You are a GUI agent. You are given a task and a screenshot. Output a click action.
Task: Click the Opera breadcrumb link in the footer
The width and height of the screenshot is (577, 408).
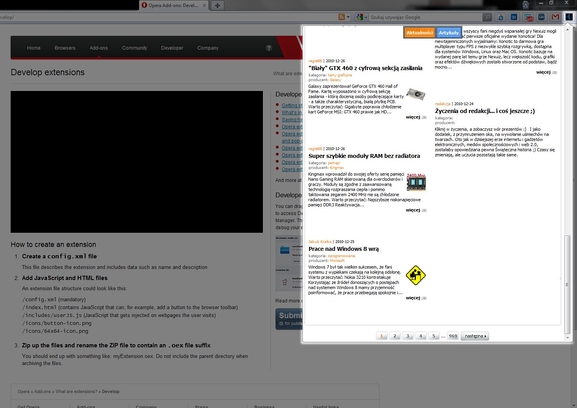(x=23, y=391)
